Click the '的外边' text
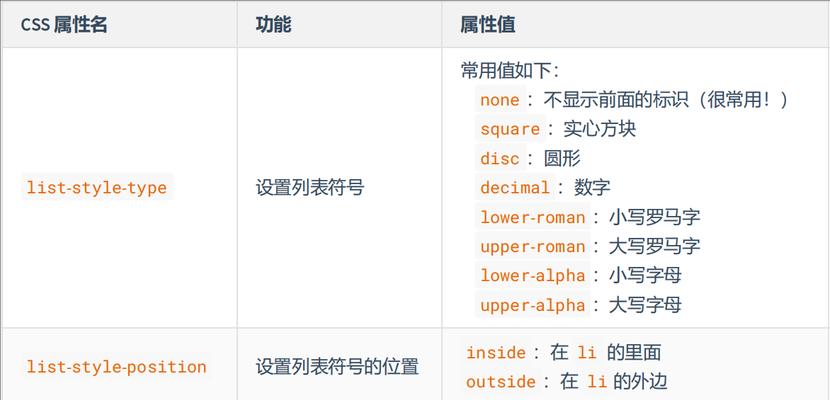830x400 pixels. coord(640,381)
